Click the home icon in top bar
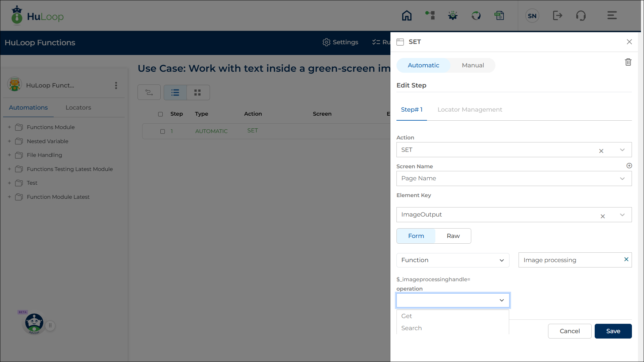This screenshot has height=362, width=644. tap(407, 15)
